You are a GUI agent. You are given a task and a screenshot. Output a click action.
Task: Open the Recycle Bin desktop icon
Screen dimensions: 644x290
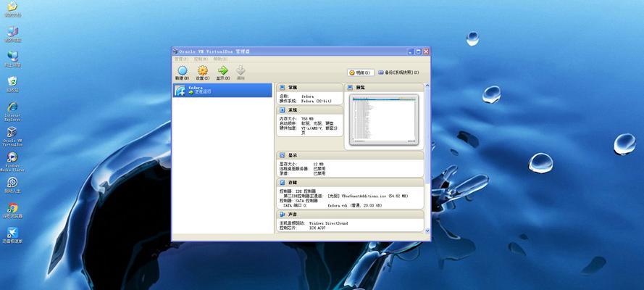tap(12, 81)
